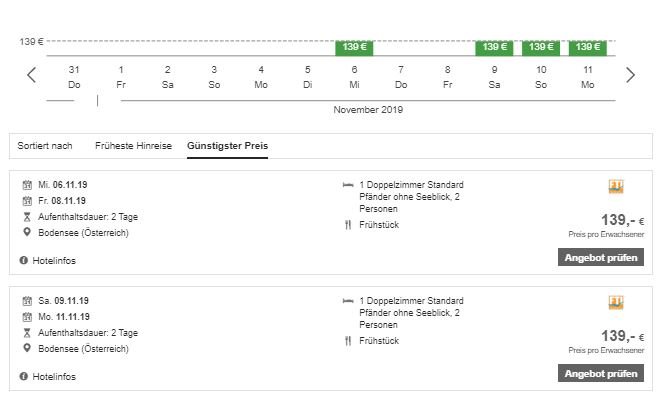Image resolution: width=661 pixels, height=397 pixels.
Task: Click the FTI provider logo in second offer
Action: (616, 303)
